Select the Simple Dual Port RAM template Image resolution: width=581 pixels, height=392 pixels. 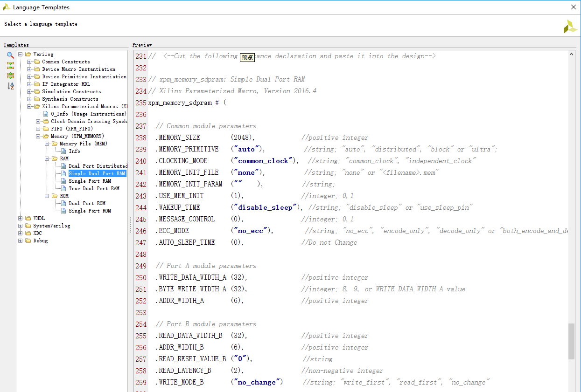pyautogui.click(x=97, y=173)
